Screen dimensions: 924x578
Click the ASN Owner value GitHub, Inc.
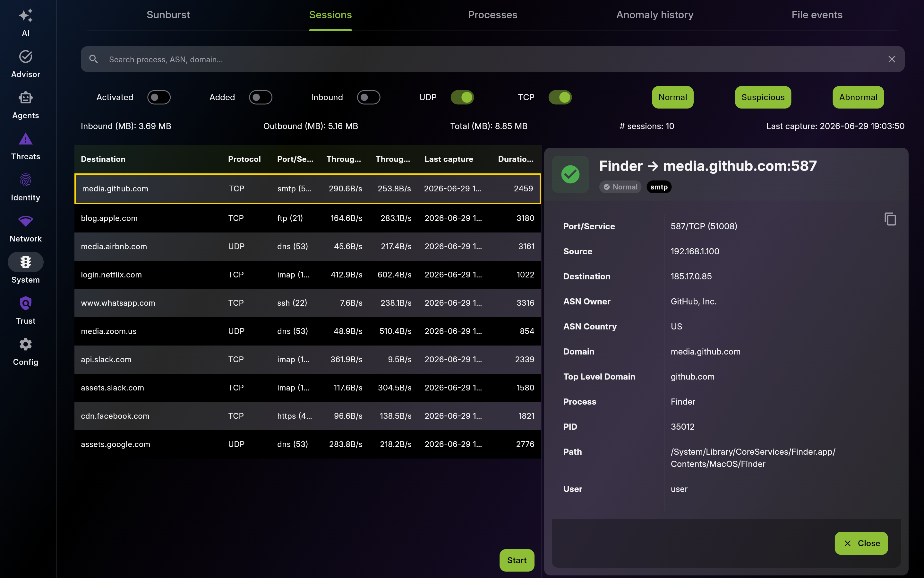point(693,302)
